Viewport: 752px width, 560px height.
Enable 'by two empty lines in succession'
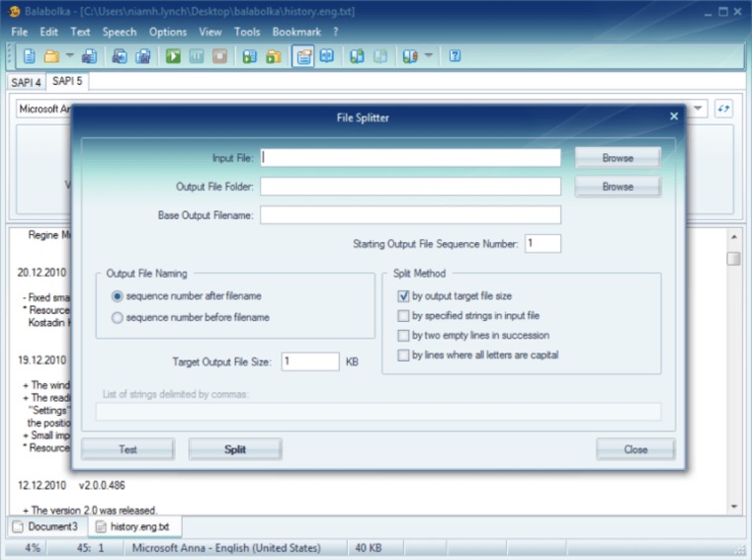click(x=403, y=335)
